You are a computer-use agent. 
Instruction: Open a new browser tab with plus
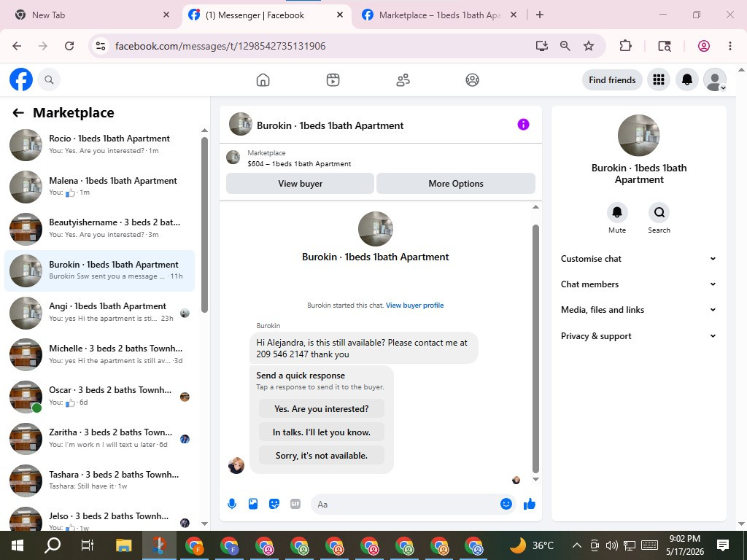(x=540, y=15)
